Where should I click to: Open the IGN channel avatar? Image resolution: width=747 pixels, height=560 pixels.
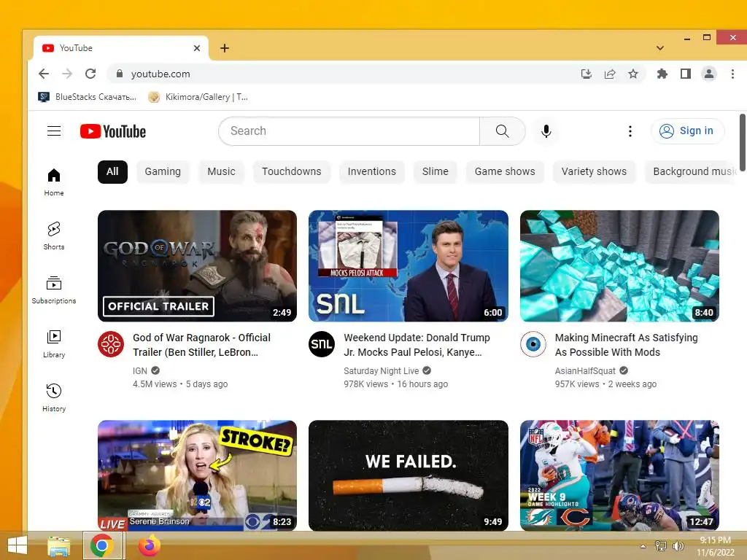click(x=111, y=344)
